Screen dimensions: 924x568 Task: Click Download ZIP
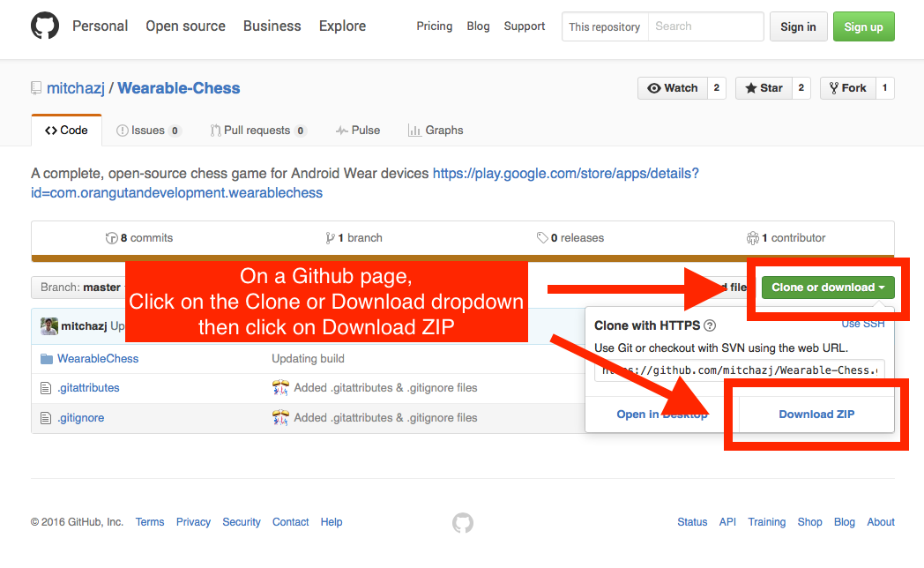click(x=816, y=415)
